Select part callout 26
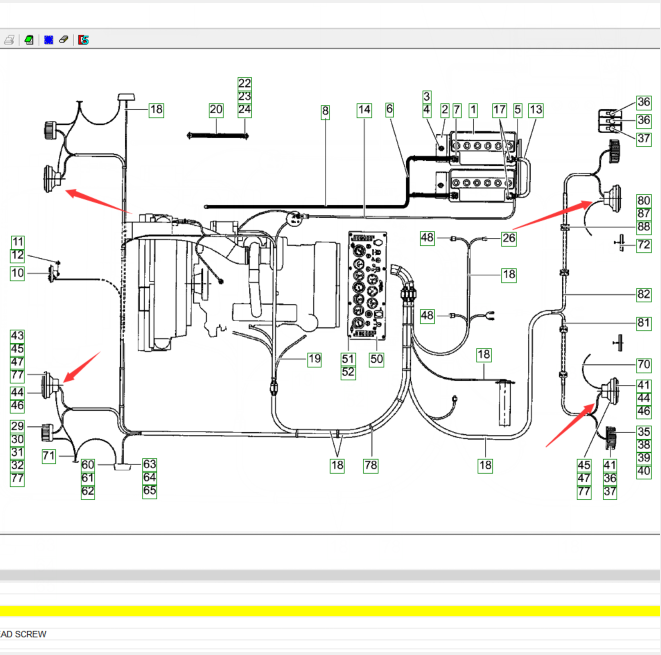This screenshot has height=655, width=661. (x=509, y=238)
